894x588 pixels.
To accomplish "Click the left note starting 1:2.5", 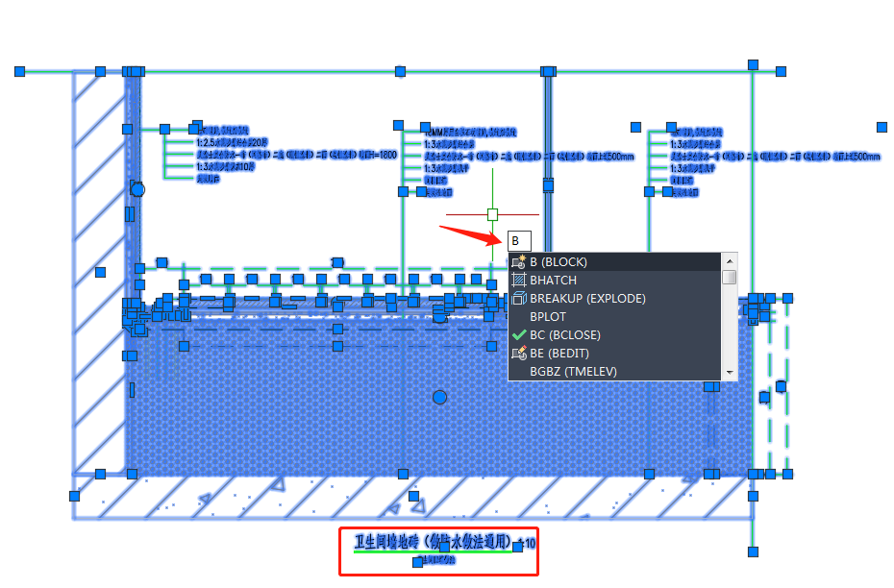I will pyautogui.click(x=232, y=142).
